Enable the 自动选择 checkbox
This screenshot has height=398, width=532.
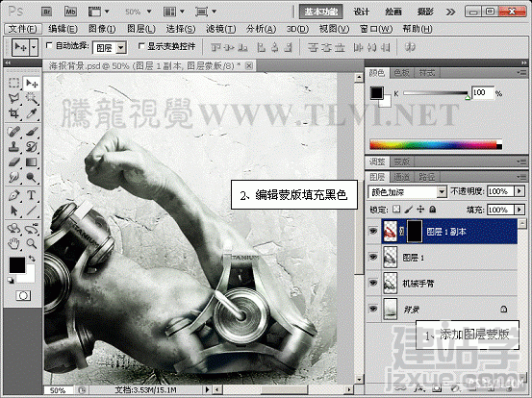tap(49, 45)
